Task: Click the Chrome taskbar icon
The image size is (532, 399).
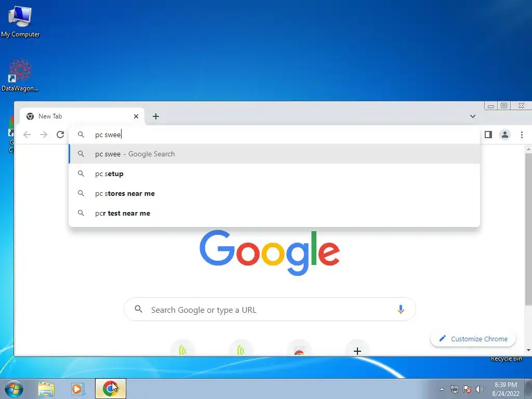Action: pyautogui.click(x=110, y=389)
